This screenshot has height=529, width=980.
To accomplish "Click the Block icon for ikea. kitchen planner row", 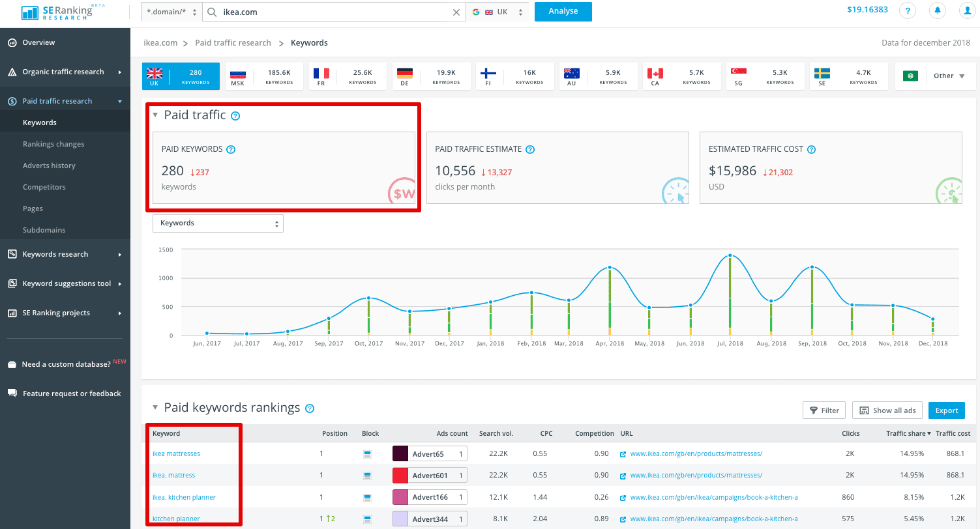I will 367,498.
